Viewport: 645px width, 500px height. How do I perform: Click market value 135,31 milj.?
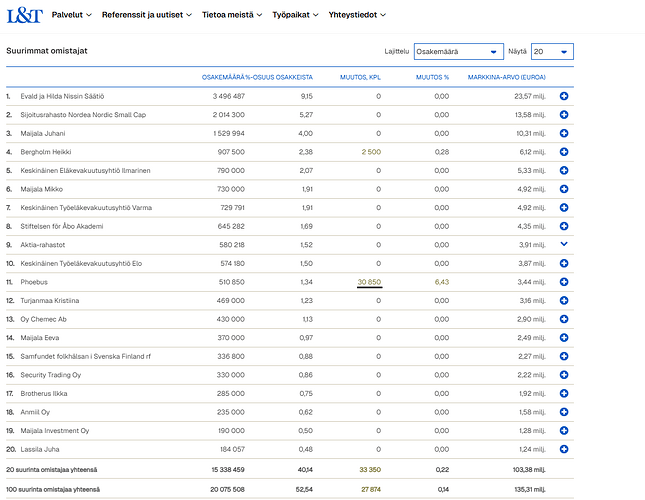(x=530, y=489)
